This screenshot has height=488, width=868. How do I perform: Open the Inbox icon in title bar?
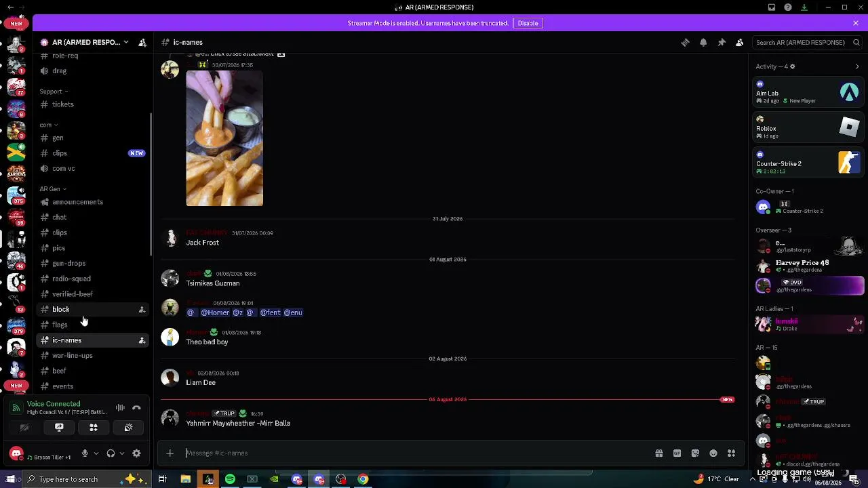click(x=772, y=7)
